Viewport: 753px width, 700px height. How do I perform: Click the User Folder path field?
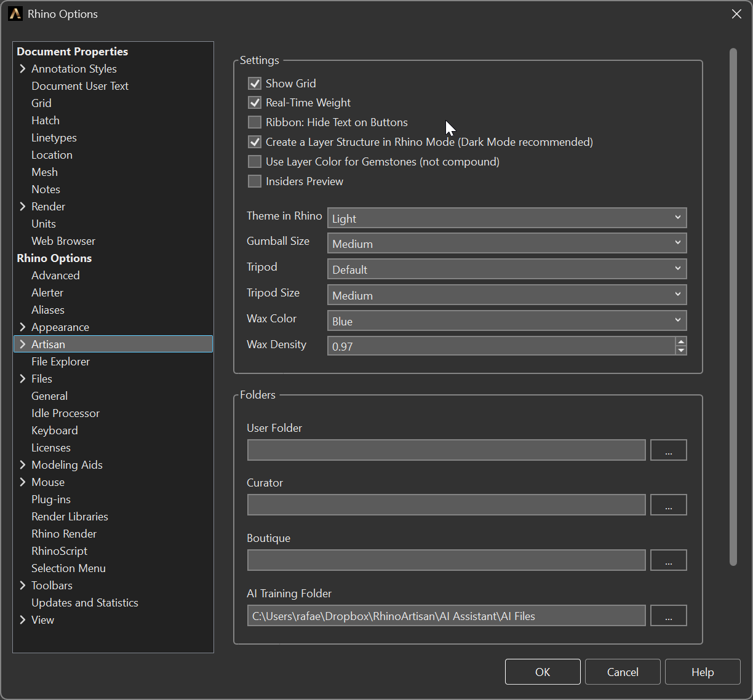446,450
